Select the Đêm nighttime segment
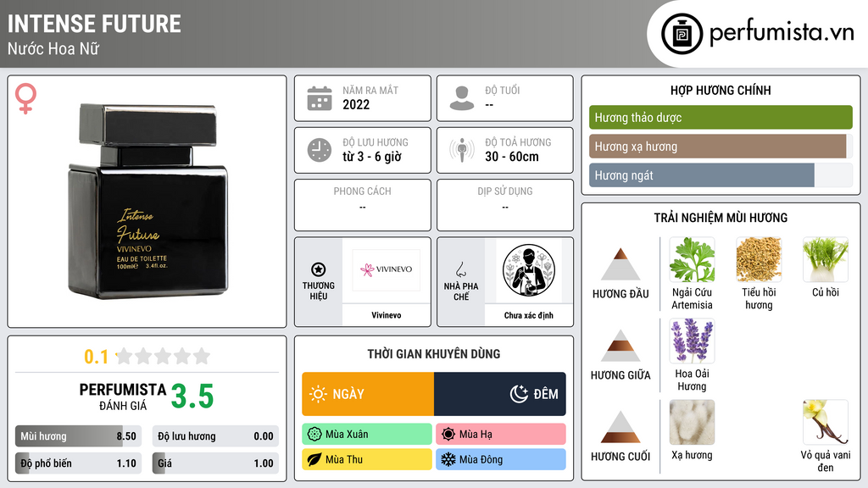 pos(500,394)
